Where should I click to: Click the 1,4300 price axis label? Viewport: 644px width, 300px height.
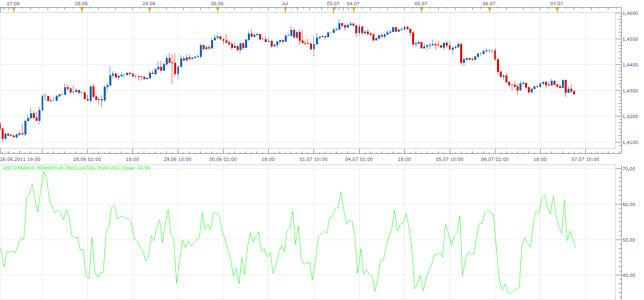630,91
